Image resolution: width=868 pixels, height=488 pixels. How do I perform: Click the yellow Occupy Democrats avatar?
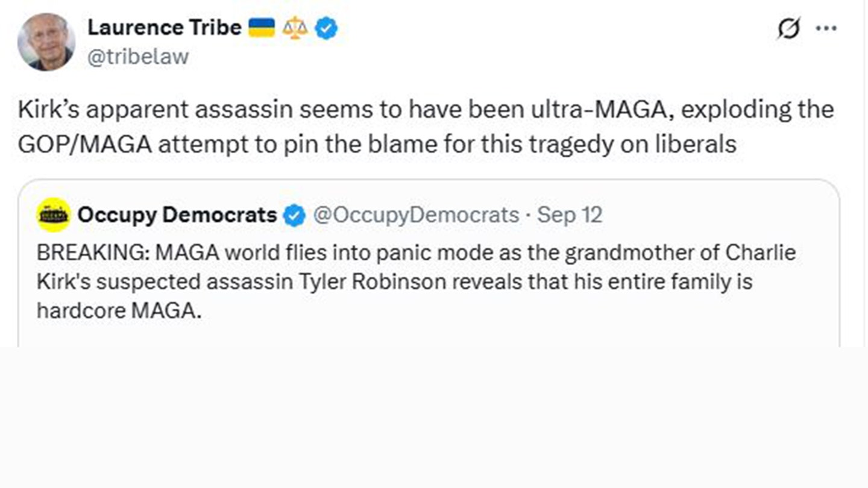(54, 215)
